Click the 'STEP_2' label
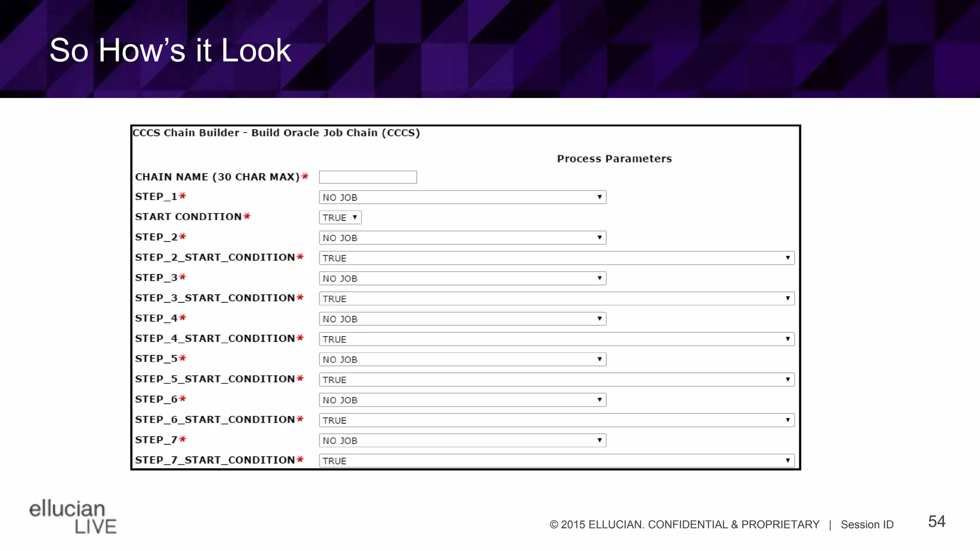The image size is (980, 551). 156,237
